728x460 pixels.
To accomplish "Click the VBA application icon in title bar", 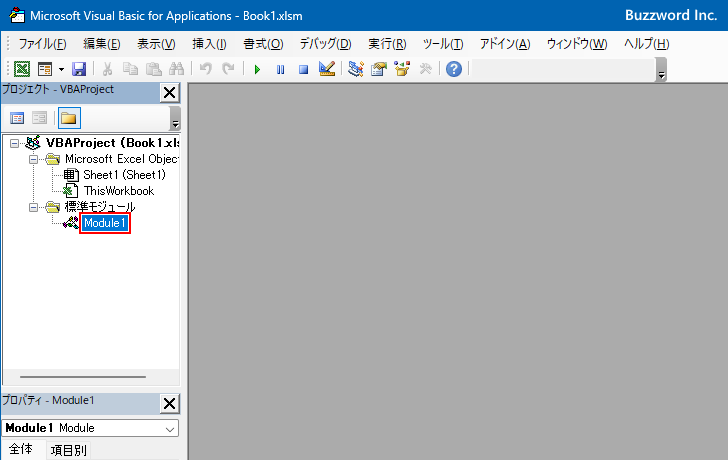I will (x=17, y=15).
